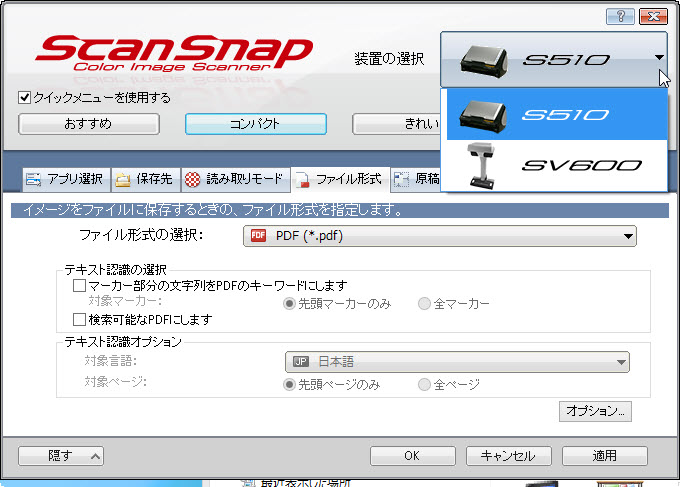Screen dimensions: 680x487
Task: Click the JP language badge icon
Action: [x=301, y=361]
